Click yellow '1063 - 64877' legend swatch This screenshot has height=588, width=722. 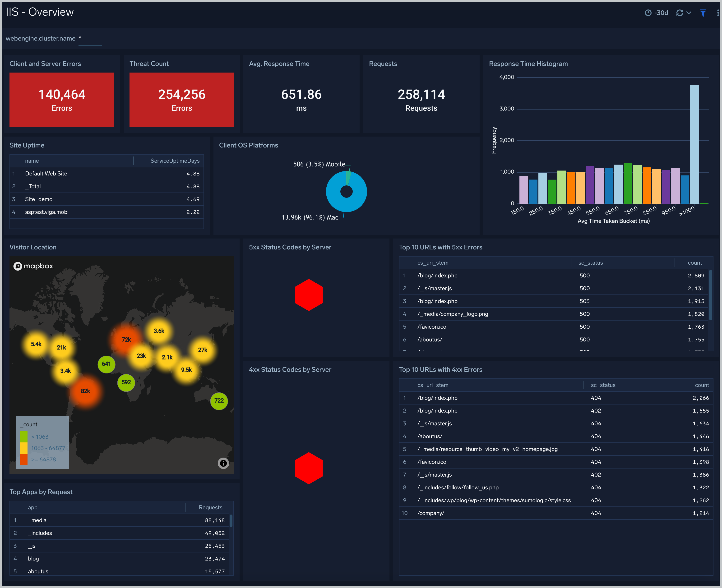(x=24, y=448)
